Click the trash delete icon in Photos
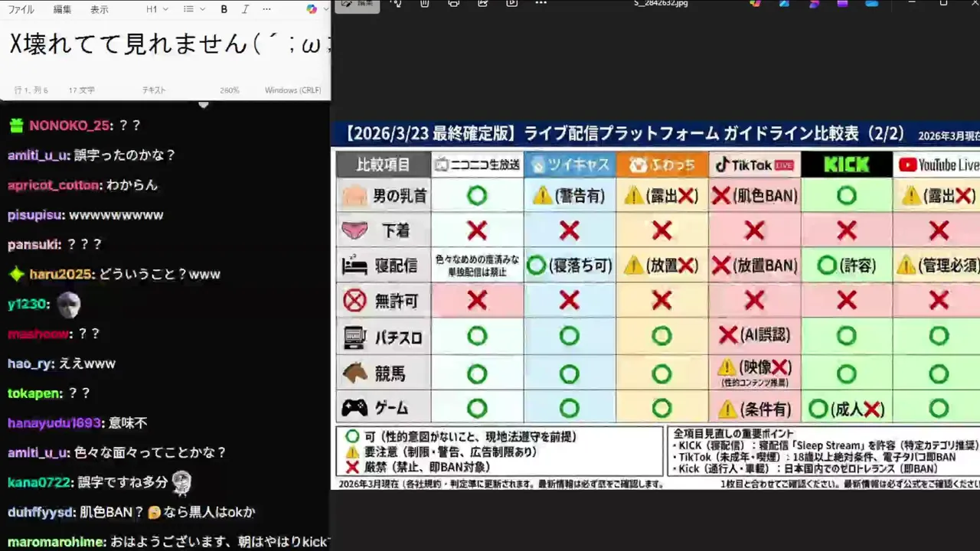 click(424, 3)
